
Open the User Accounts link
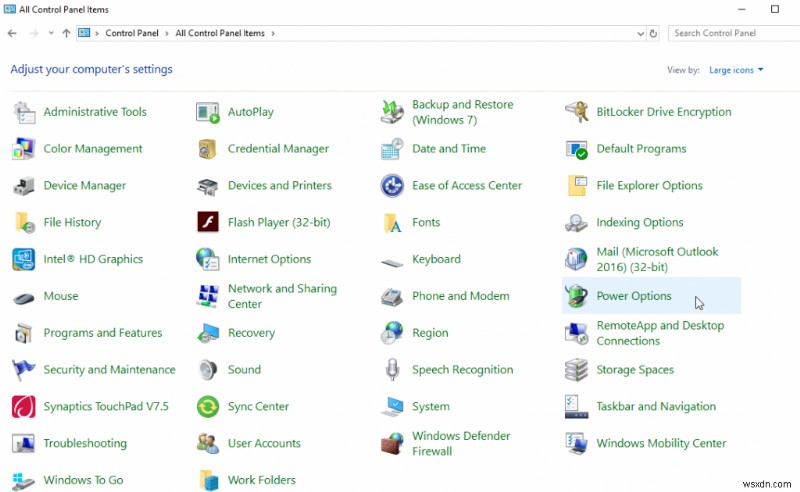(264, 444)
